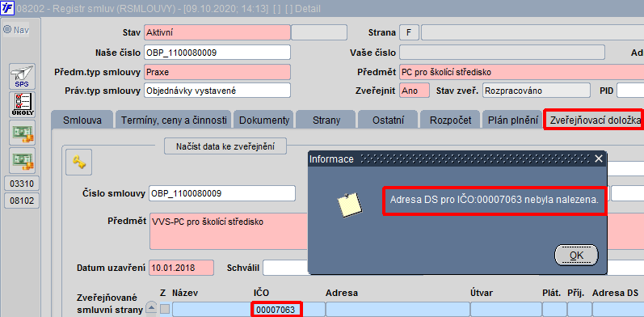
Task: Switch to Termíny, ceny a činnosti tab
Action: (174, 120)
